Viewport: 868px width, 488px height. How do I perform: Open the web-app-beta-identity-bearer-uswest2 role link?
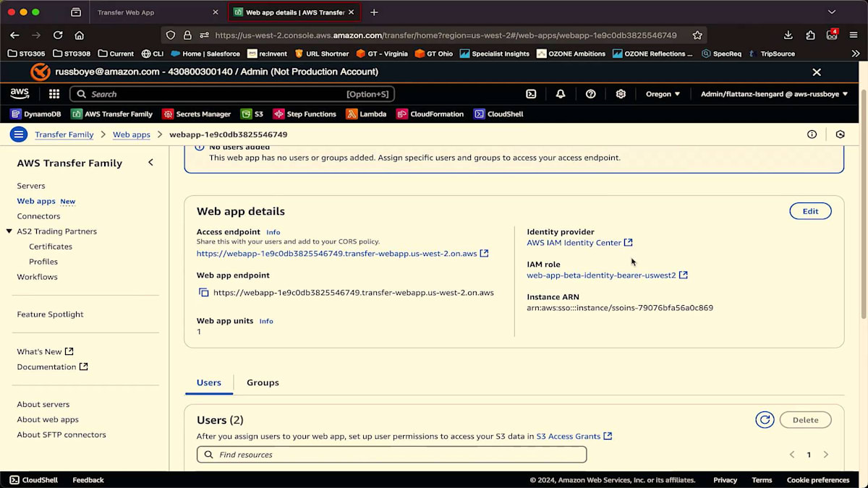pyautogui.click(x=607, y=275)
